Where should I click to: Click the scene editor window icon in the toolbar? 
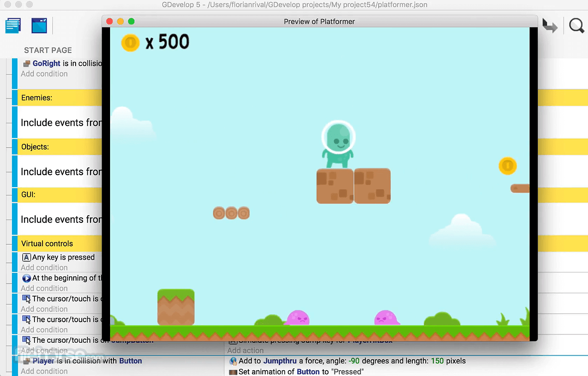[x=39, y=25]
